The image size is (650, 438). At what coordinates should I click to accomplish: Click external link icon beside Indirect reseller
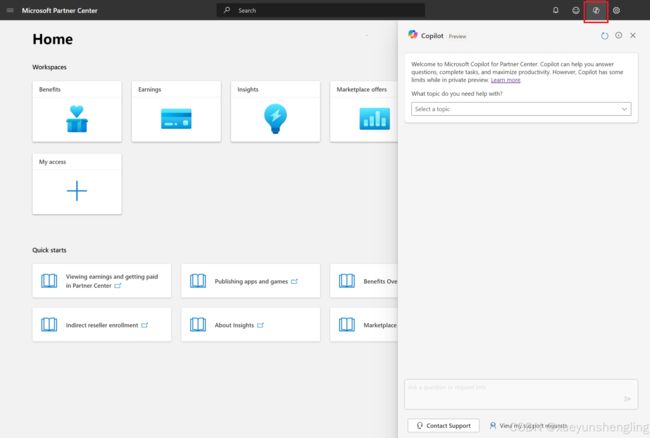145,325
